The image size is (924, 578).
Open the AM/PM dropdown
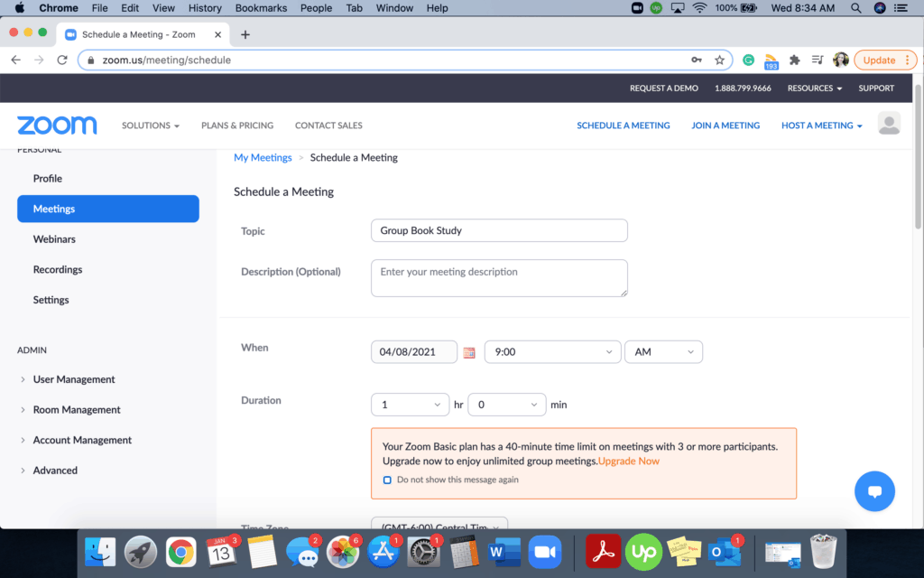pyautogui.click(x=663, y=352)
